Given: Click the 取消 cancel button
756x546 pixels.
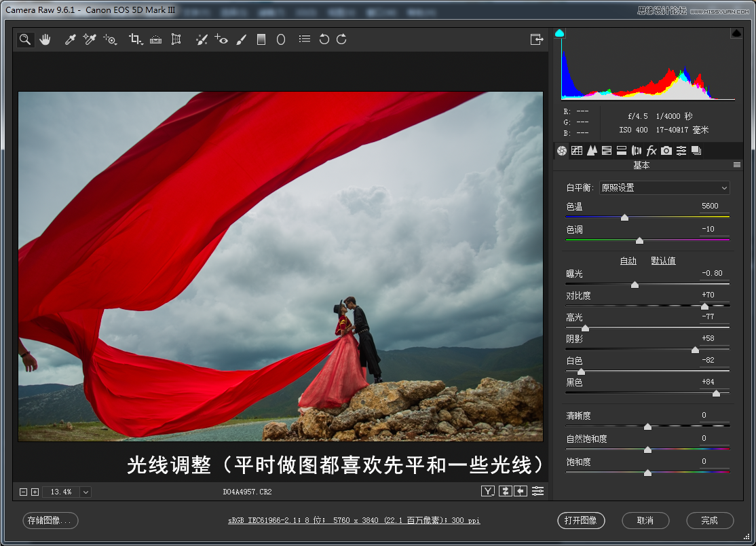Looking at the screenshot, I should (645, 520).
